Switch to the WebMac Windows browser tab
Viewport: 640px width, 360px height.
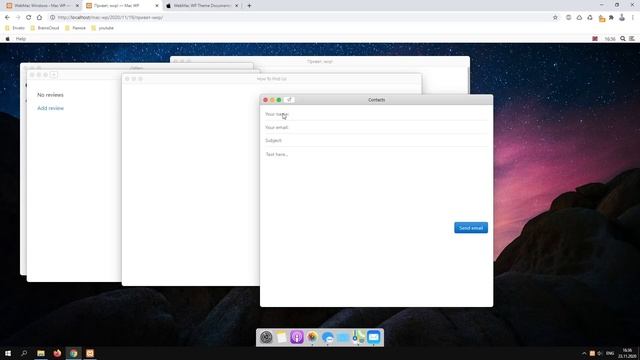pyautogui.click(x=43, y=6)
